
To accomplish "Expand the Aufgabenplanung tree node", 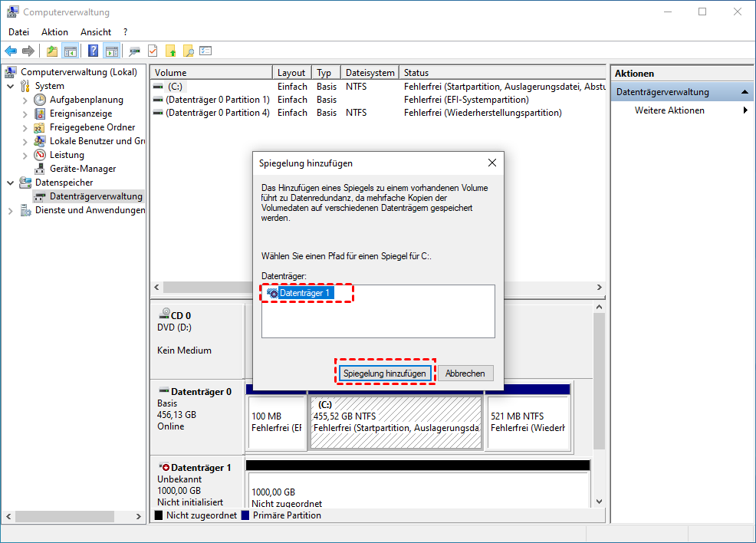I will [x=25, y=100].
